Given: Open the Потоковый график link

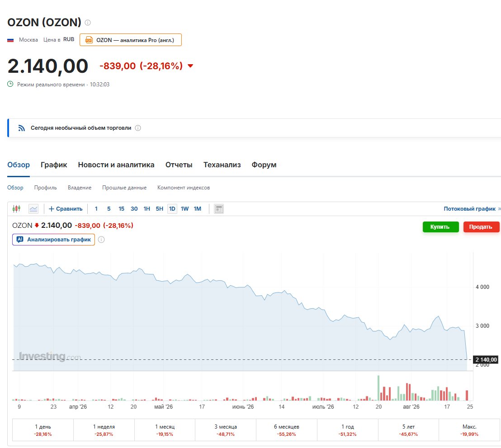Looking at the screenshot, I should click(x=472, y=209).
